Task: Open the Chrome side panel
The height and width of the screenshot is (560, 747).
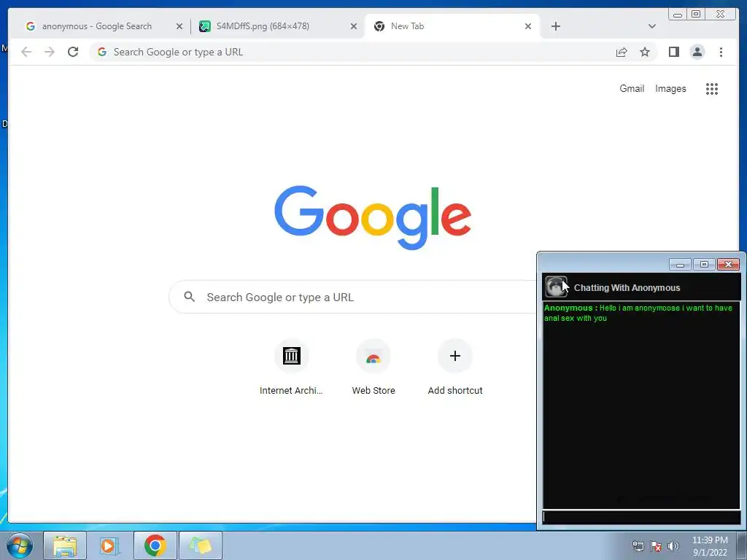Action: click(673, 52)
